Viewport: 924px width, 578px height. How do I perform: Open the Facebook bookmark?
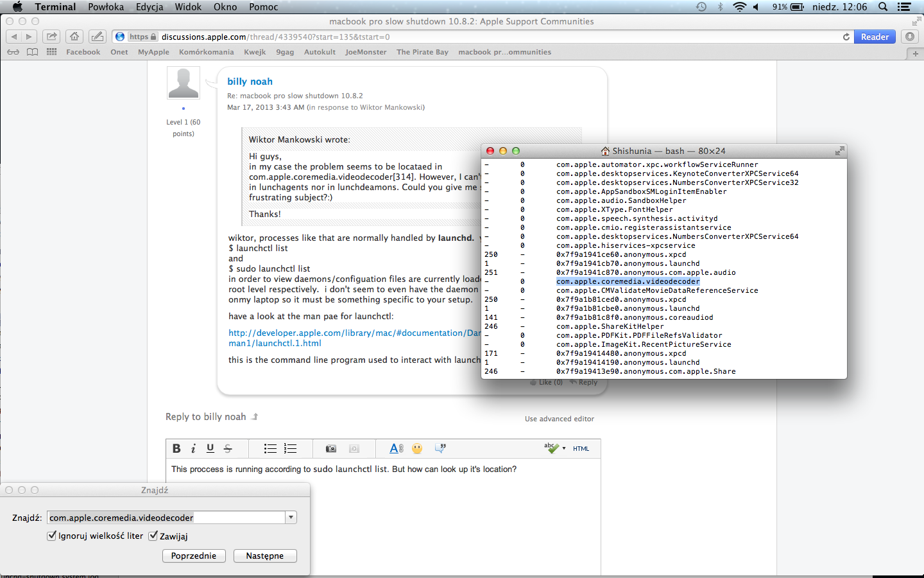(83, 52)
